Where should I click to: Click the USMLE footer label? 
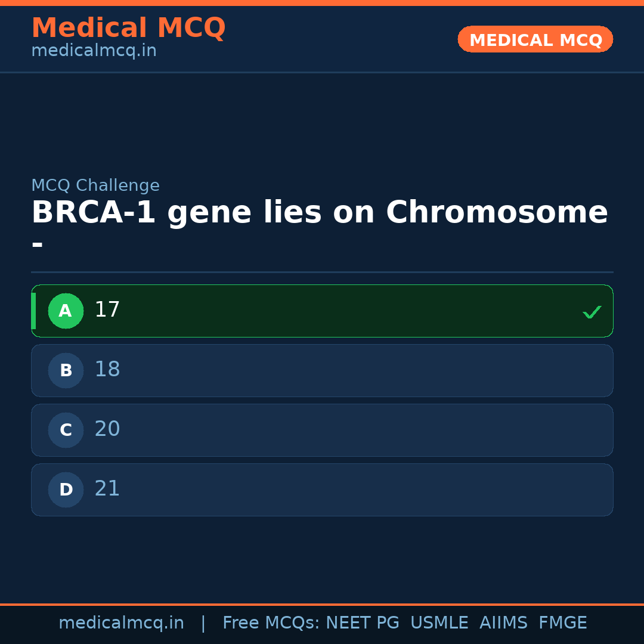tap(439, 623)
